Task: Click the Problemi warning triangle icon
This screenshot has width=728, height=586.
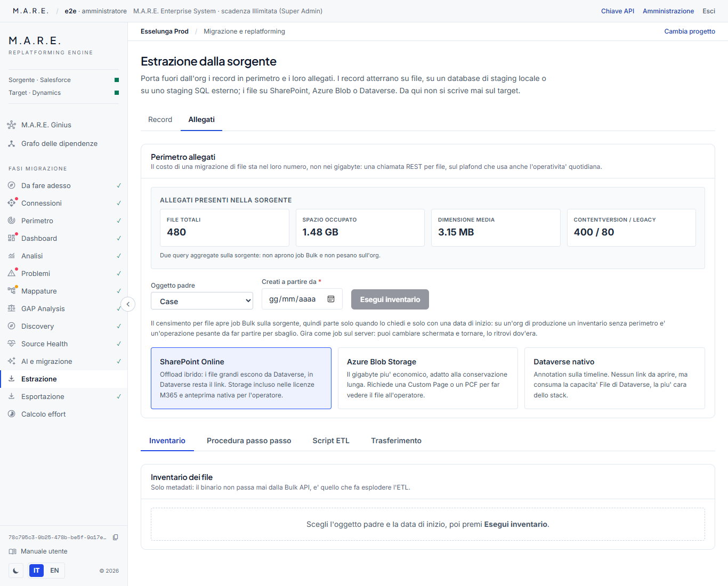Action: click(x=11, y=274)
